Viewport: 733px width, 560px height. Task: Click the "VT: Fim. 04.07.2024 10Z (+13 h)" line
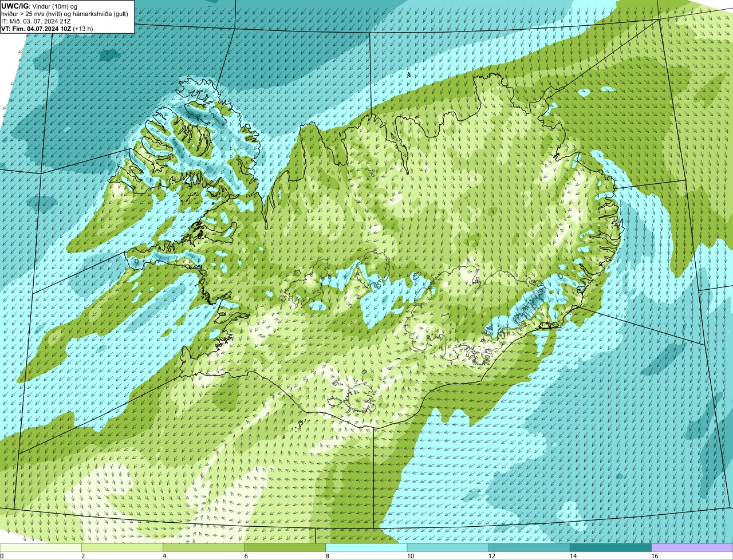coord(47,28)
